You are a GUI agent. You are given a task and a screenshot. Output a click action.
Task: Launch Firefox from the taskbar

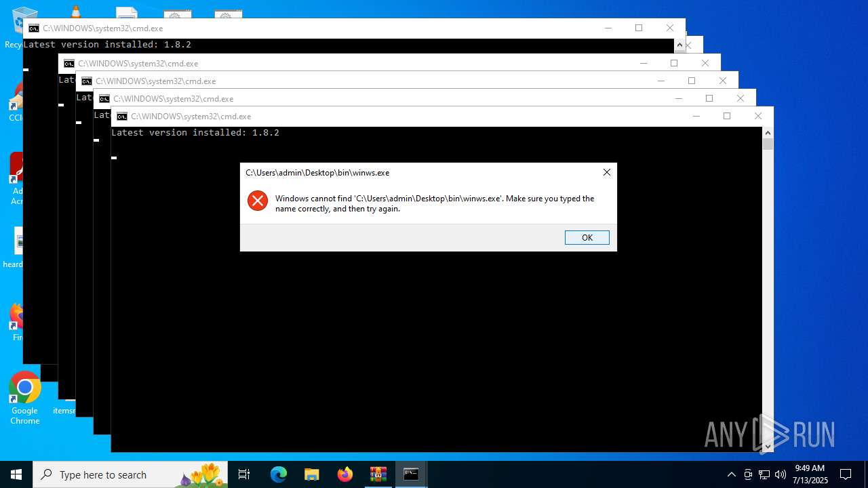(345, 474)
